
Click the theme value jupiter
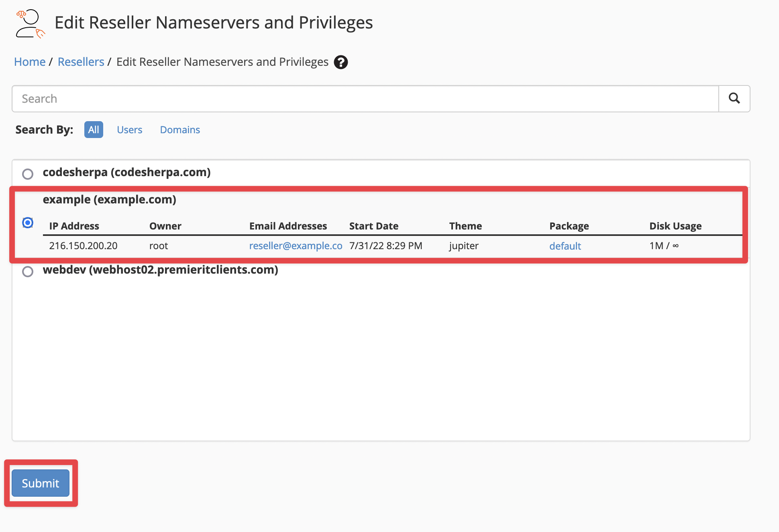click(464, 246)
